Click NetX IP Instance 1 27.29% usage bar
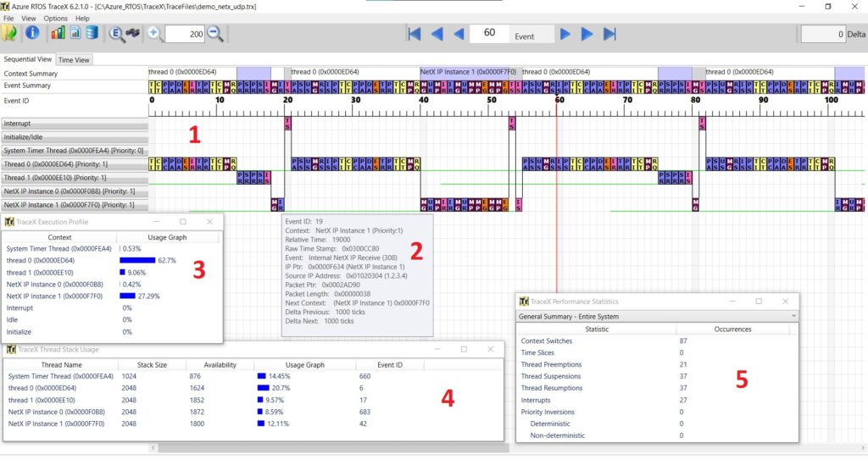 point(127,296)
